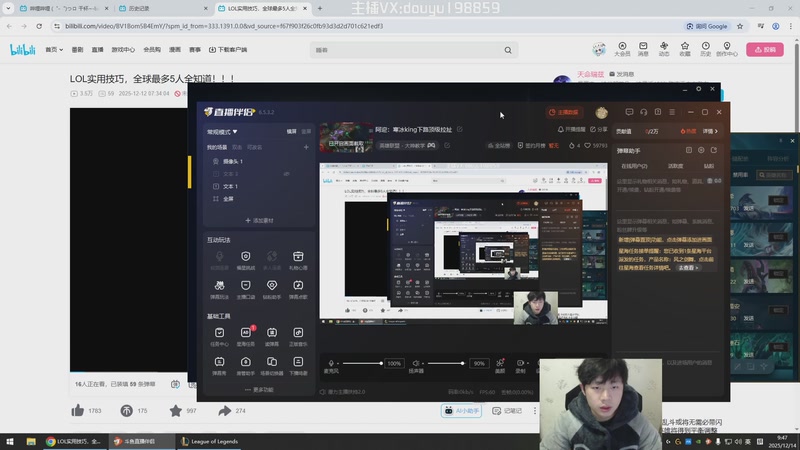The image size is (800, 450).
Task: Switch to the first Bilibili browser tab
Action: [x=64, y=9]
